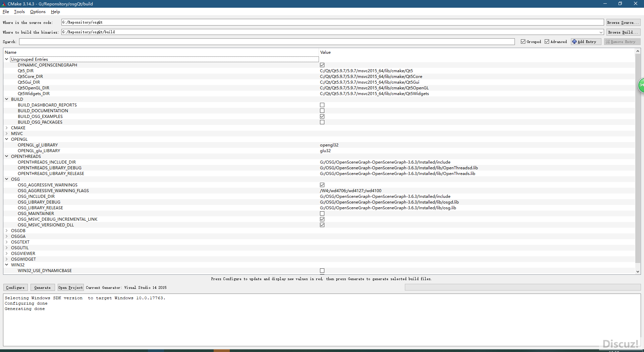The height and width of the screenshot is (352, 644).
Task: Click the 'Generating done' output line
Action: click(25, 309)
